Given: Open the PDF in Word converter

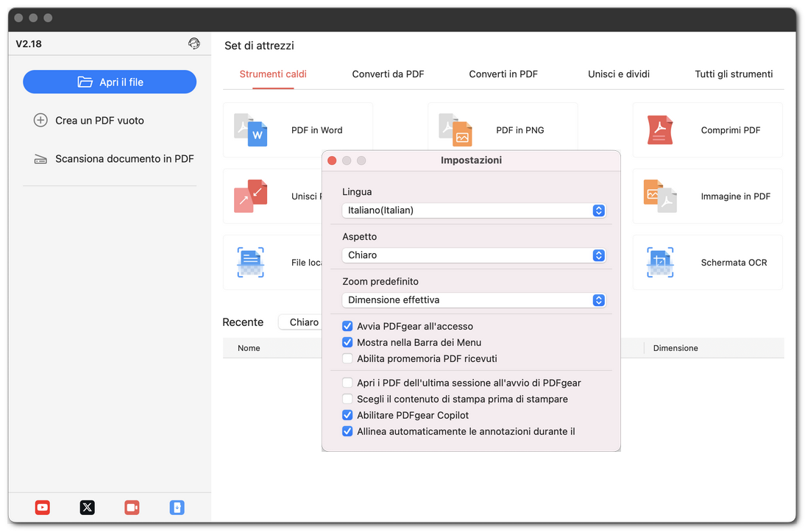Looking at the screenshot, I should pyautogui.click(x=297, y=130).
